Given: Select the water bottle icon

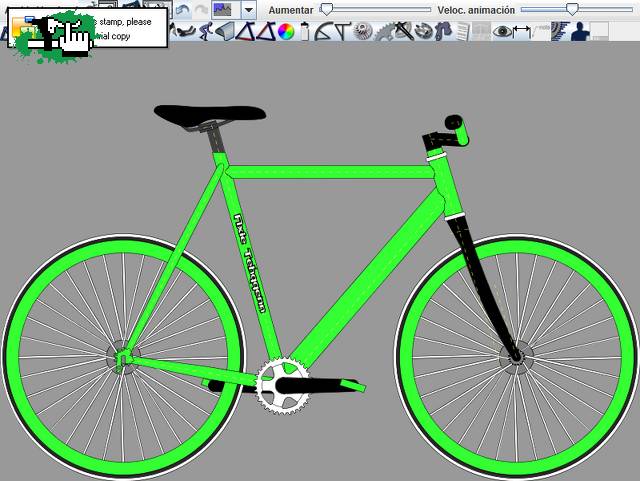Looking at the screenshot, I should [x=305, y=32].
